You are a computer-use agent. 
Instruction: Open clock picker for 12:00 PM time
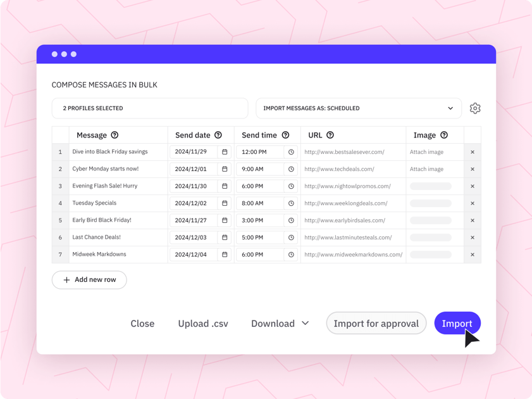tap(291, 152)
